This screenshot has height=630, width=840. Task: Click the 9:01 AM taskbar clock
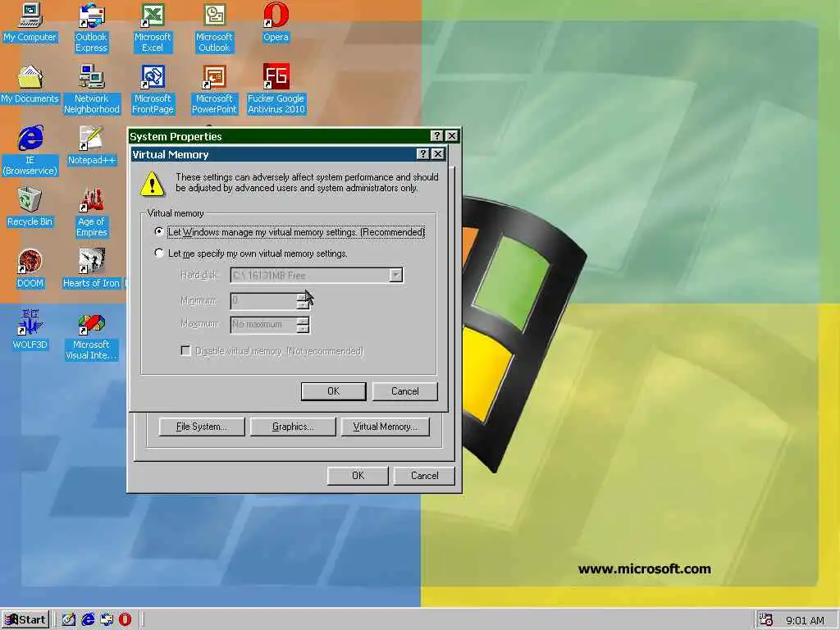pyautogui.click(x=805, y=620)
